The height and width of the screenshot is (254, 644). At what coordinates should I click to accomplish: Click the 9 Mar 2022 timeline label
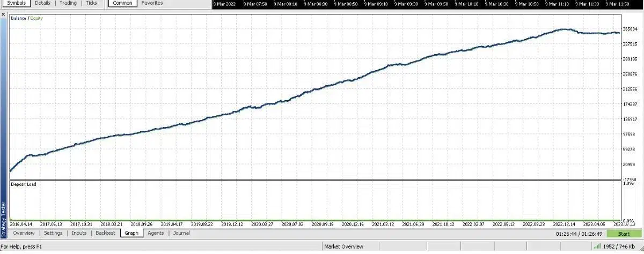coord(224,4)
